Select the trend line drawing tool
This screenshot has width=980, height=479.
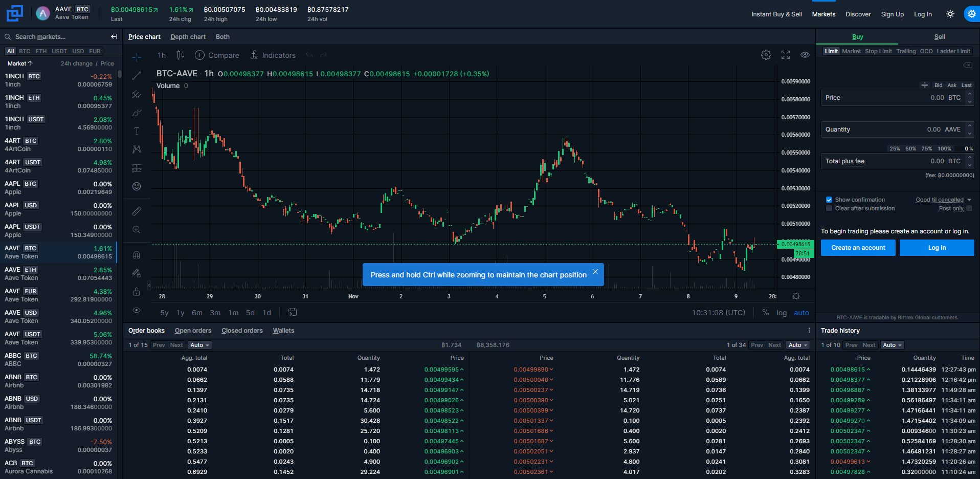[137, 76]
